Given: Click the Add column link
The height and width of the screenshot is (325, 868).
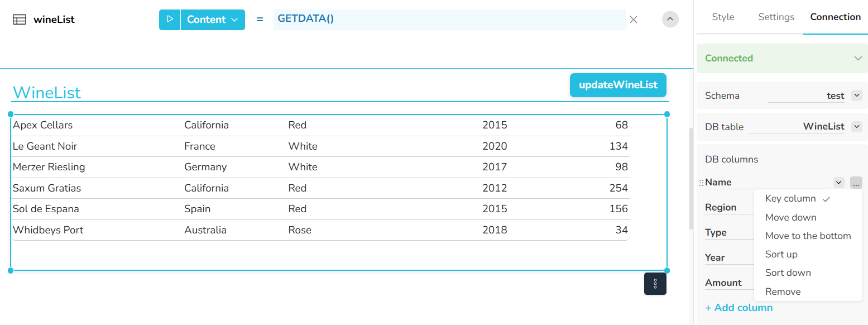Looking at the screenshot, I should pos(738,308).
